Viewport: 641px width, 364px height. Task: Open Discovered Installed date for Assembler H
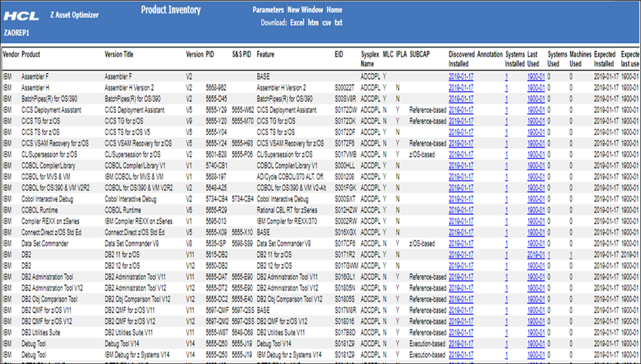(461, 87)
